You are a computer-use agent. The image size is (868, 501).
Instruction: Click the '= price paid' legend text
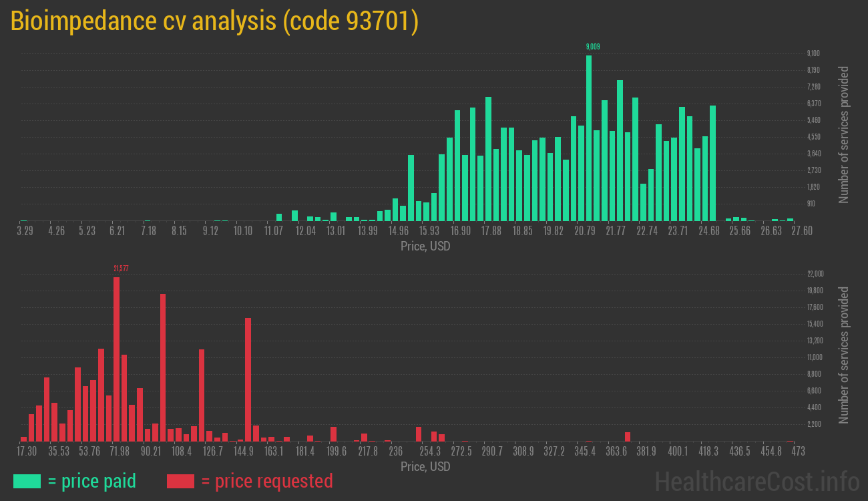point(91,481)
